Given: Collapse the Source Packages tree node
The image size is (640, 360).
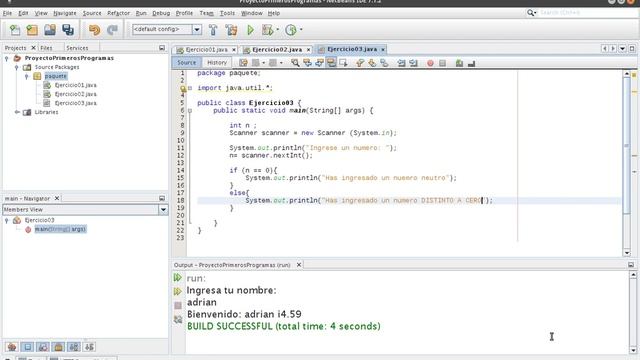Looking at the screenshot, I should (17, 67).
